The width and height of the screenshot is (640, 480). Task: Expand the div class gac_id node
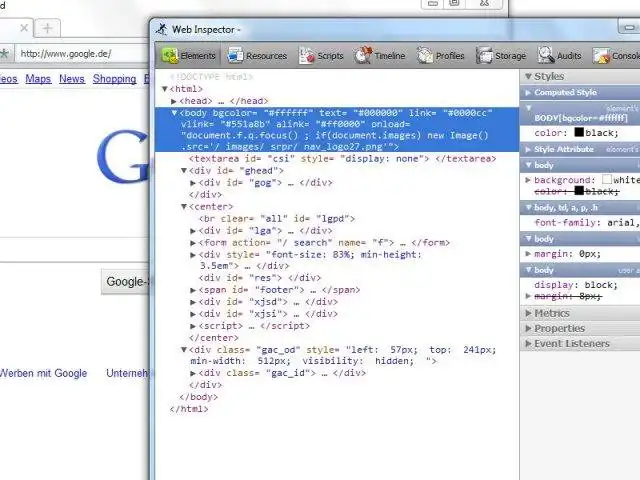(x=193, y=373)
